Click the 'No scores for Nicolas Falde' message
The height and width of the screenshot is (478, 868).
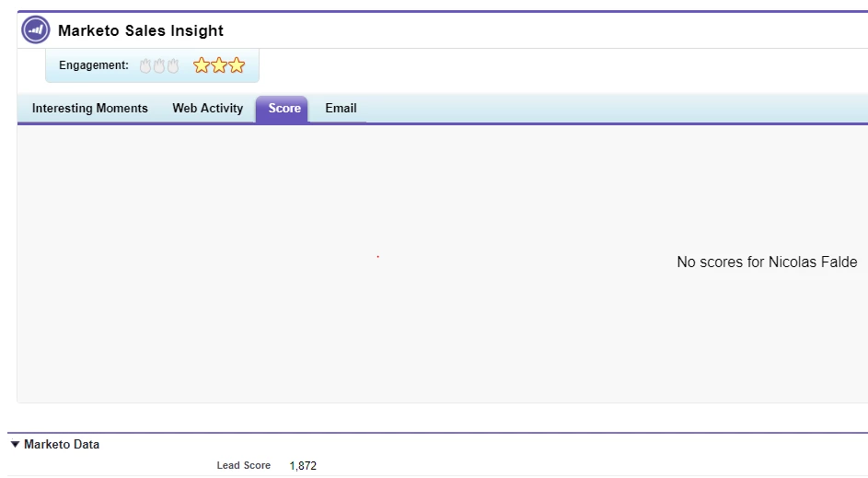767,262
